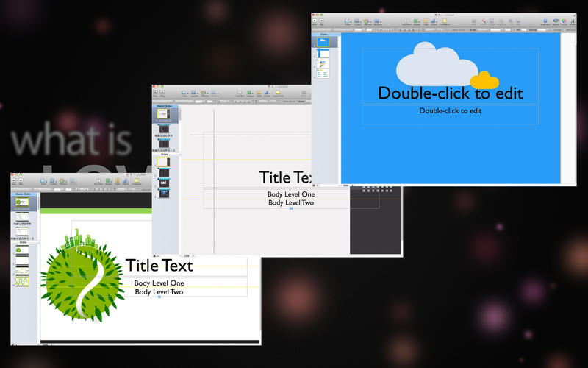
Task: Click New slide button in middle gray window
Action: (155, 93)
